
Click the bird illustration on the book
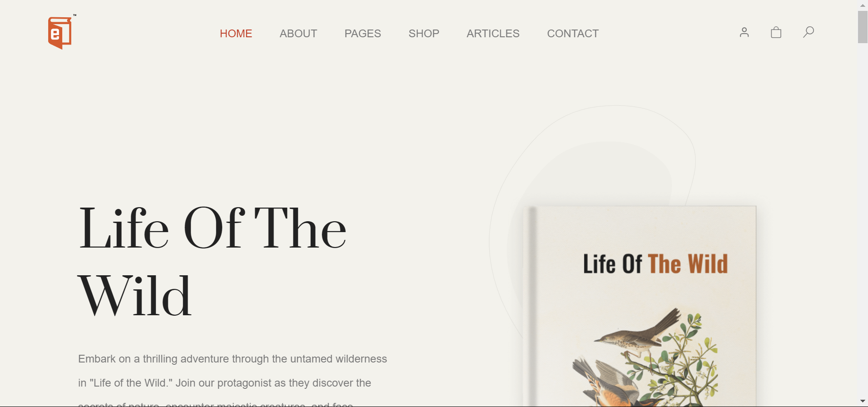(x=645, y=357)
